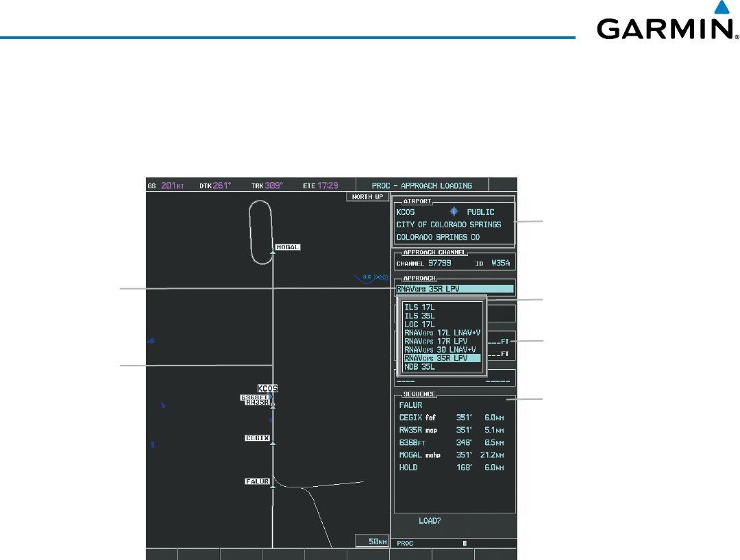Pick highlighted RNAV GPS 35R LPV list entry

click(442, 358)
